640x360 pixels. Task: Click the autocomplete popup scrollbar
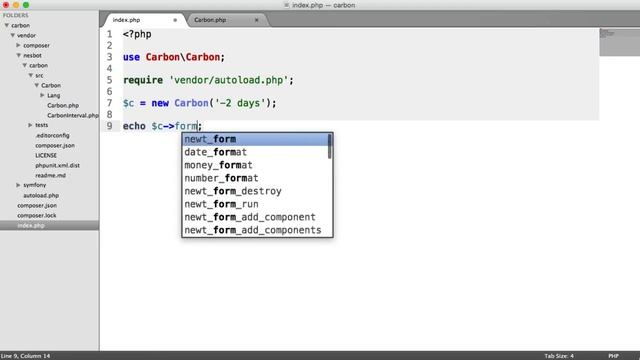click(330, 147)
